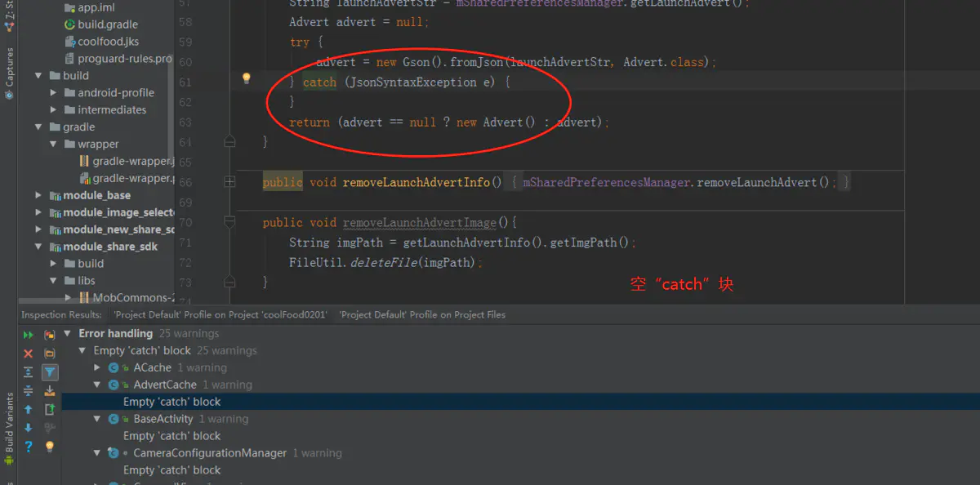980x485 pixels.
Task: Click the disabled diff icon in inspection toolbar
Action: coord(50,428)
